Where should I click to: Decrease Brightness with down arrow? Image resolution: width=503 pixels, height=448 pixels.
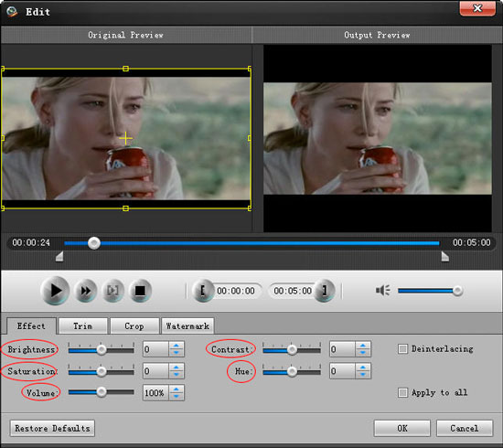tap(177, 353)
